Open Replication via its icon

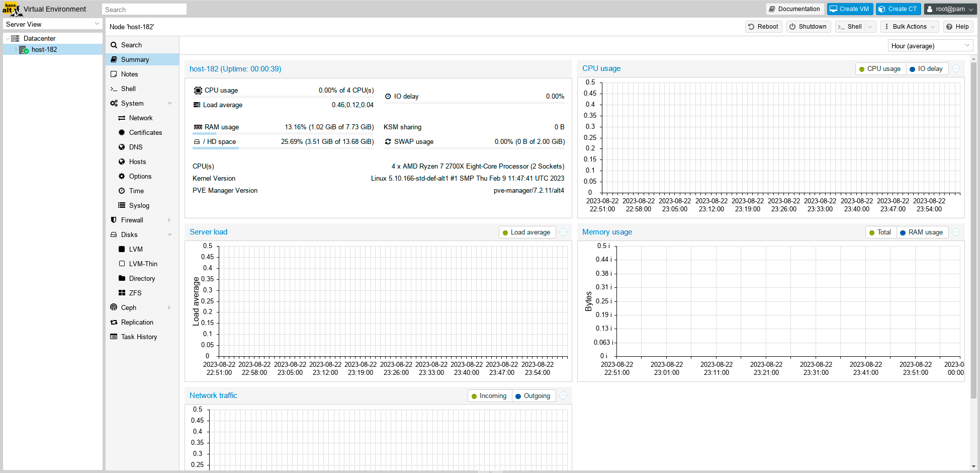point(114,322)
